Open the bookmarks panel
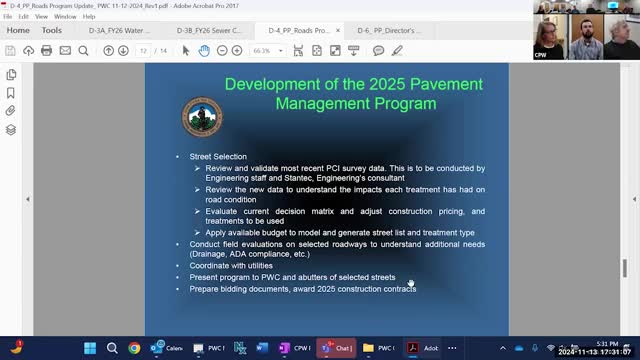Viewport: 640px width, 360px height. [x=11, y=93]
